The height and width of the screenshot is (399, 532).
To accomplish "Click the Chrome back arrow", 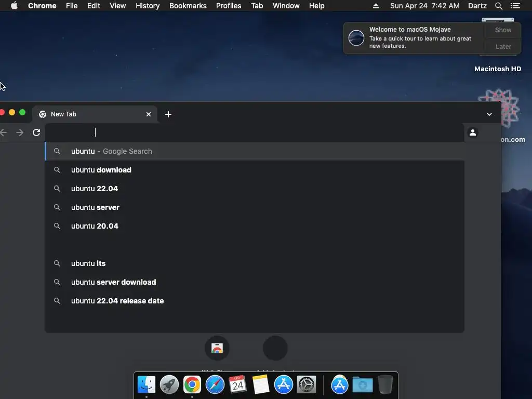I will (4, 132).
